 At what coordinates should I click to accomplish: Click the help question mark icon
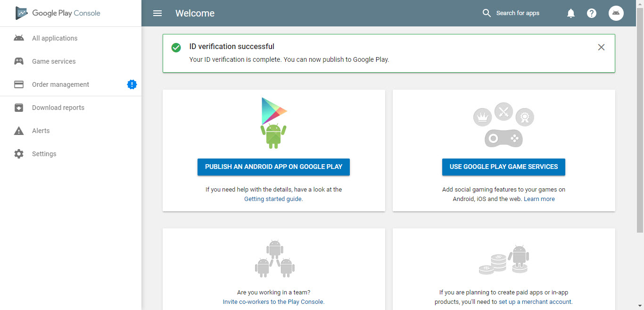click(592, 13)
